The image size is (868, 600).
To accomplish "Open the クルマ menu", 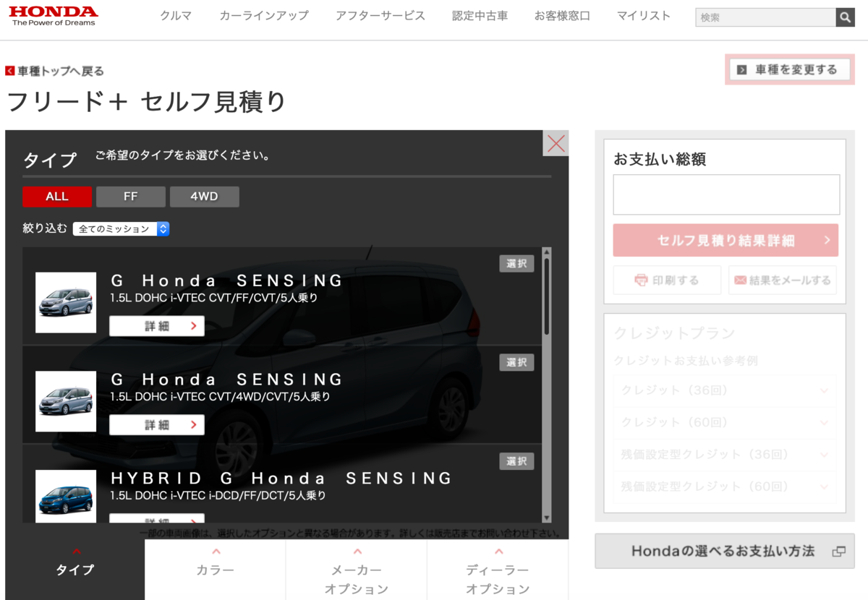I will pos(176,16).
